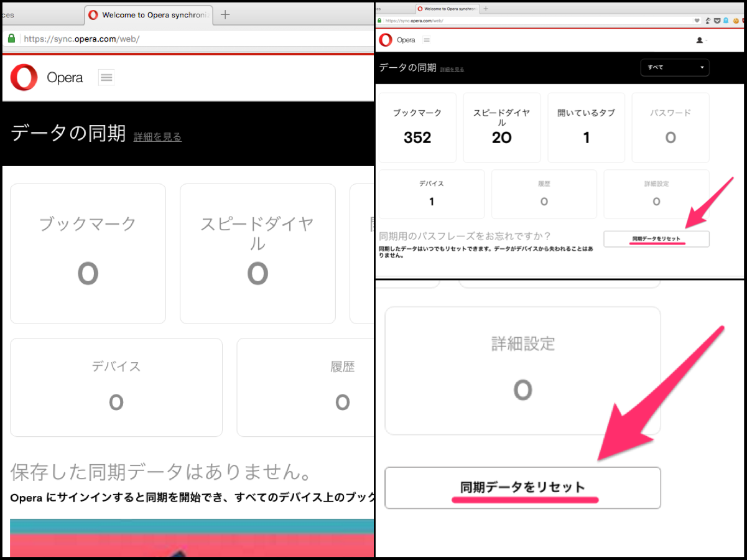Click small 同期データをリセット button beside passphrase text

coord(656,239)
